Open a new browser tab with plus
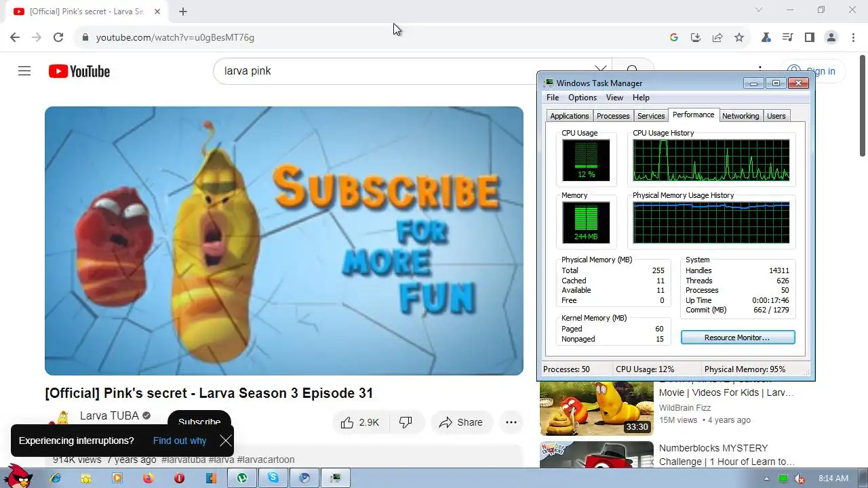Image resolution: width=868 pixels, height=488 pixels. [183, 12]
